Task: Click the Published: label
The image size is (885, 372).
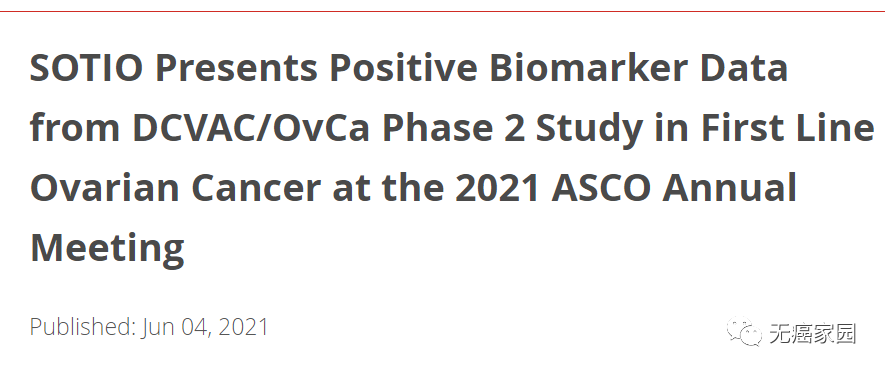Action: (83, 327)
